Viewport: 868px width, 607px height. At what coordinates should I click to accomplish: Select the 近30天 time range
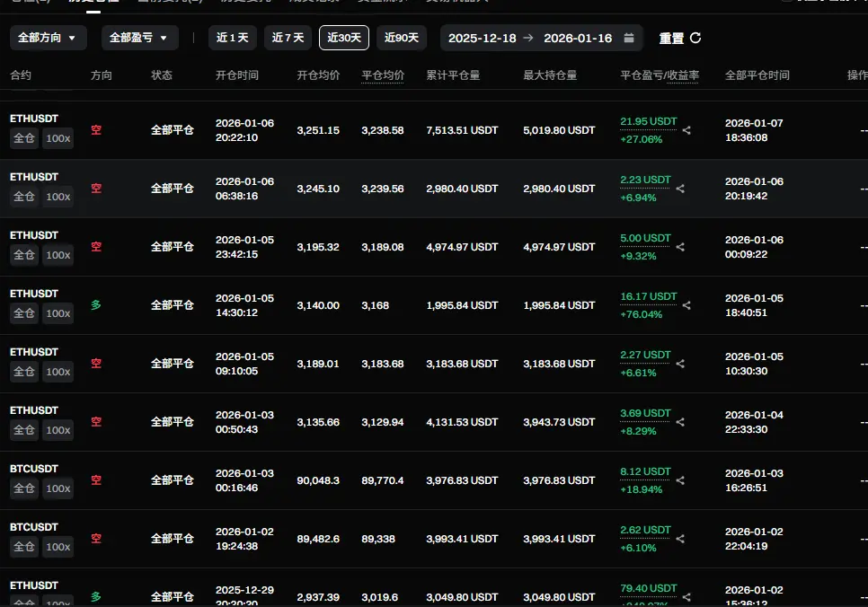[x=344, y=38]
